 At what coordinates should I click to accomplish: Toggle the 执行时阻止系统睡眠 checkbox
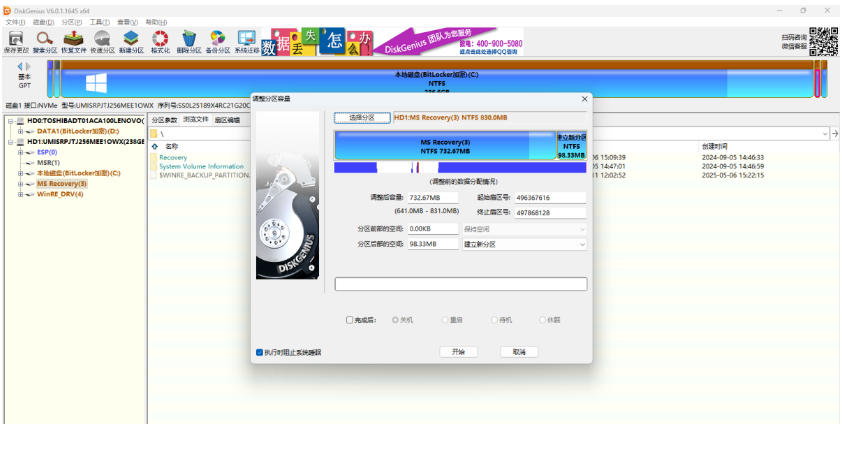point(260,352)
